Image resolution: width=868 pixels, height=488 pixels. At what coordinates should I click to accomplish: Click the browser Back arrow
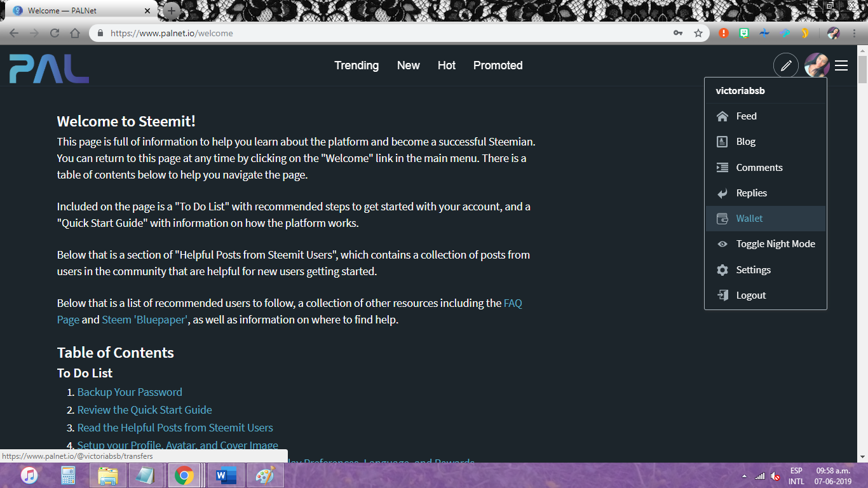(14, 33)
